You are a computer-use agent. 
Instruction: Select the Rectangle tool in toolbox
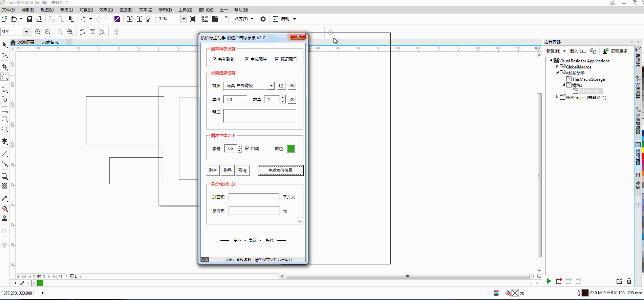click(4, 109)
